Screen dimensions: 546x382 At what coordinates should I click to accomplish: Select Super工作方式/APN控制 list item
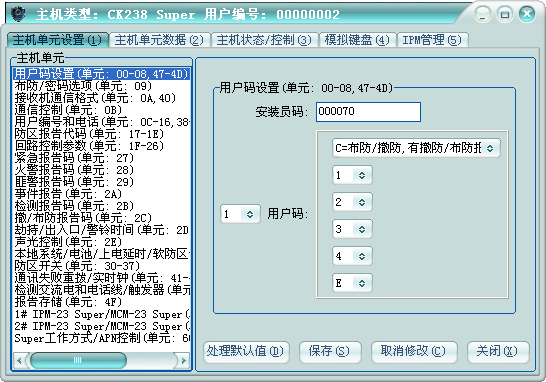101,338
